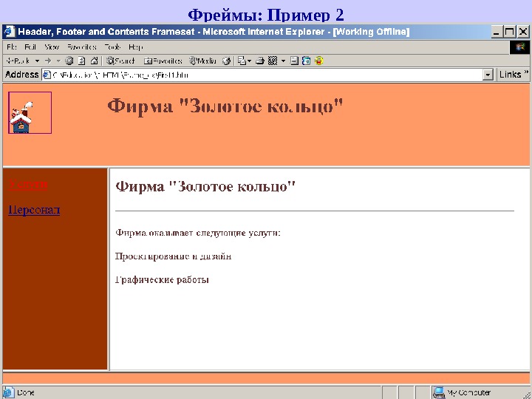
Task: Open the Favorites menu
Action: pyautogui.click(x=81, y=47)
